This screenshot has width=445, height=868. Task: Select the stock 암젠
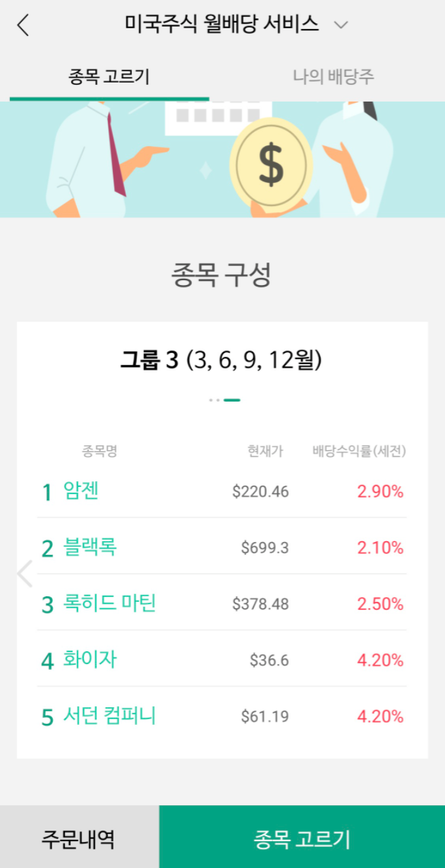pos(80,492)
